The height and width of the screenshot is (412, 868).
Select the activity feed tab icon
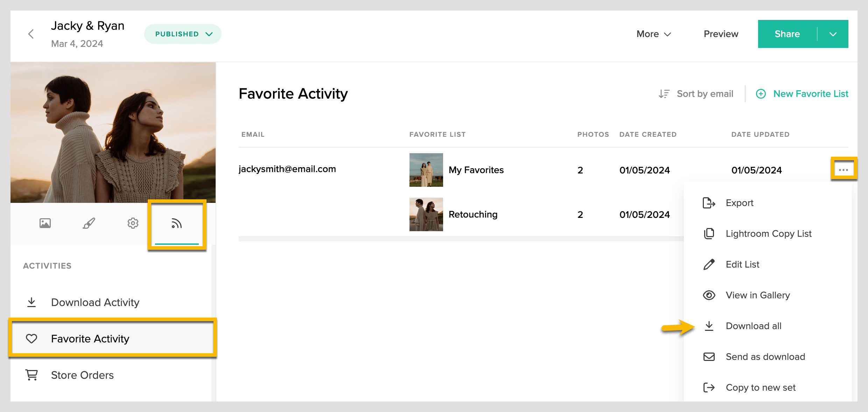[x=177, y=223]
